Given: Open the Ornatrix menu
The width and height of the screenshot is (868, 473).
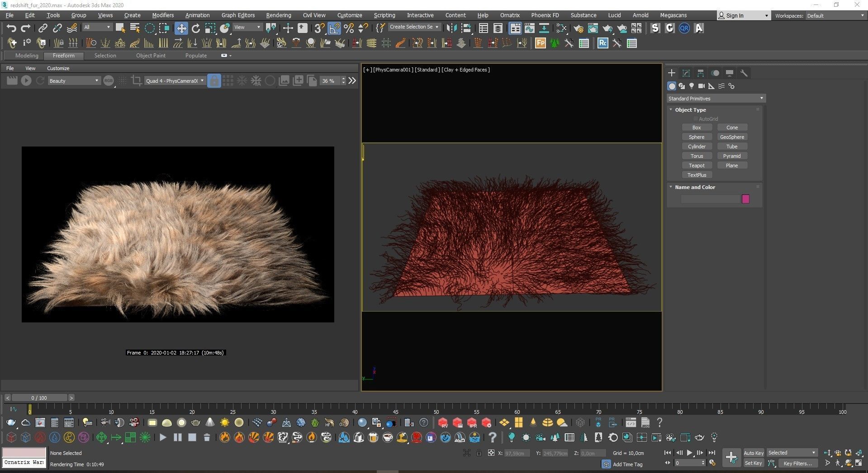Looking at the screenshot, I should click(x=510, y=15).
